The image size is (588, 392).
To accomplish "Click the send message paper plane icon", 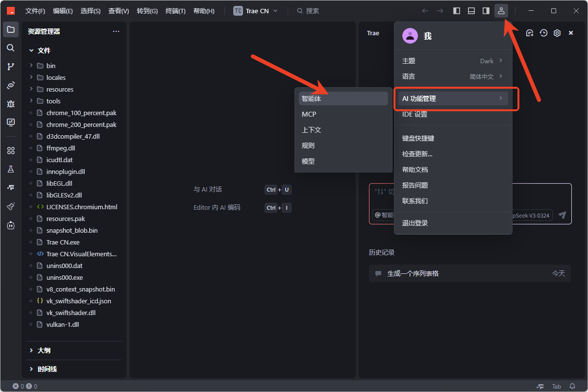I will 562,215.
